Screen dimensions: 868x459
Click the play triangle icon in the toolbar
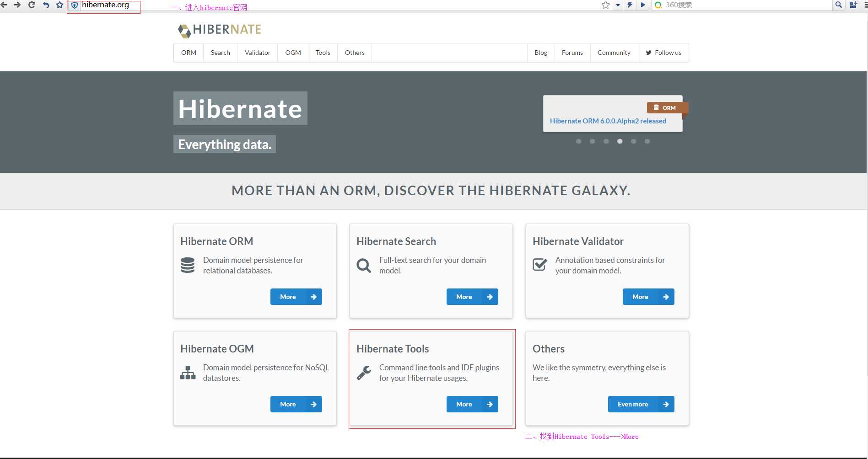click(x=643, y=5)
